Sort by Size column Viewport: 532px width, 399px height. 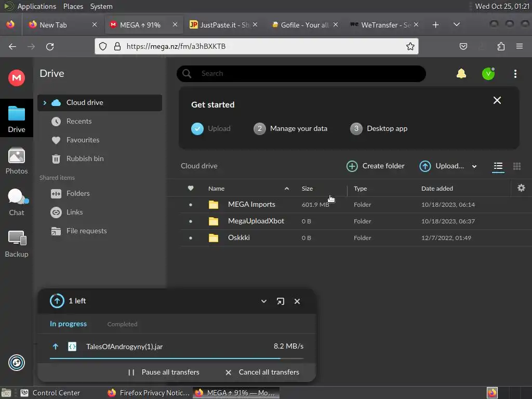pos(307,188)
